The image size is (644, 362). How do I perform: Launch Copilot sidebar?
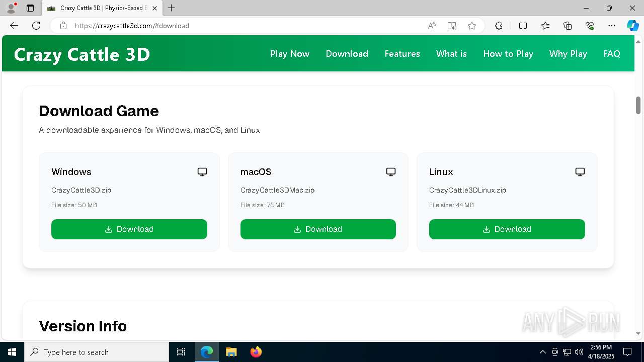pyautogui.click(x=632, y=26)
